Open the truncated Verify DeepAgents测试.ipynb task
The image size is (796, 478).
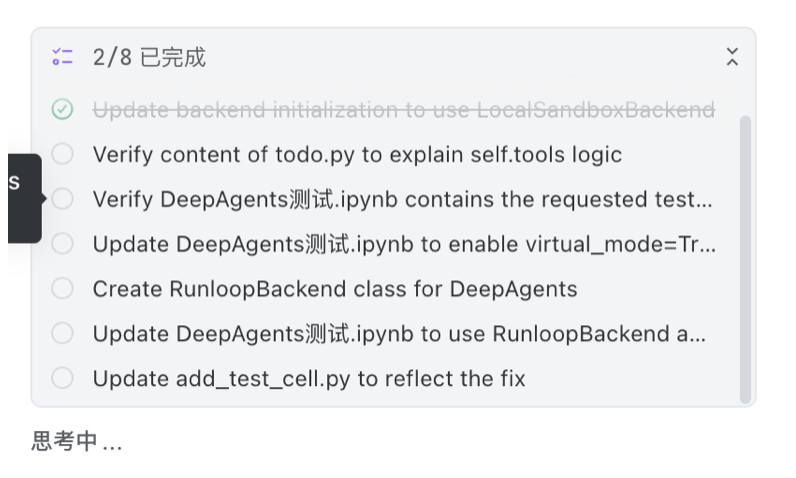tap(403, 199)
